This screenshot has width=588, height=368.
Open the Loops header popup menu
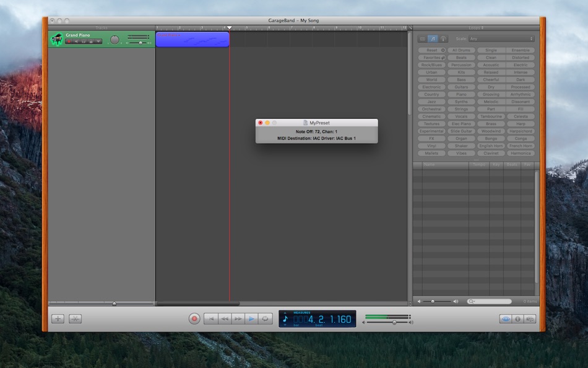[476, 28]
